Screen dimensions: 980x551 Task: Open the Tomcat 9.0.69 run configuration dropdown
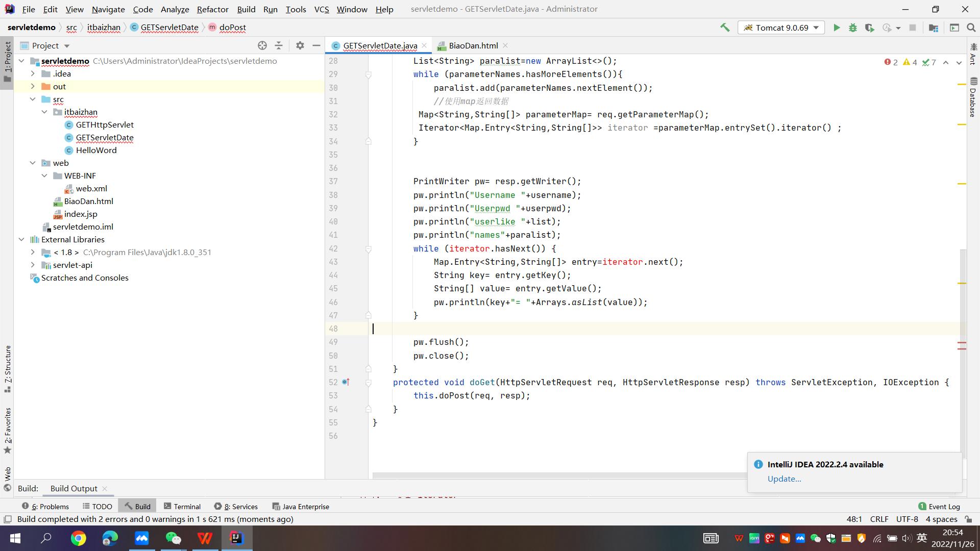pos(781,28)
